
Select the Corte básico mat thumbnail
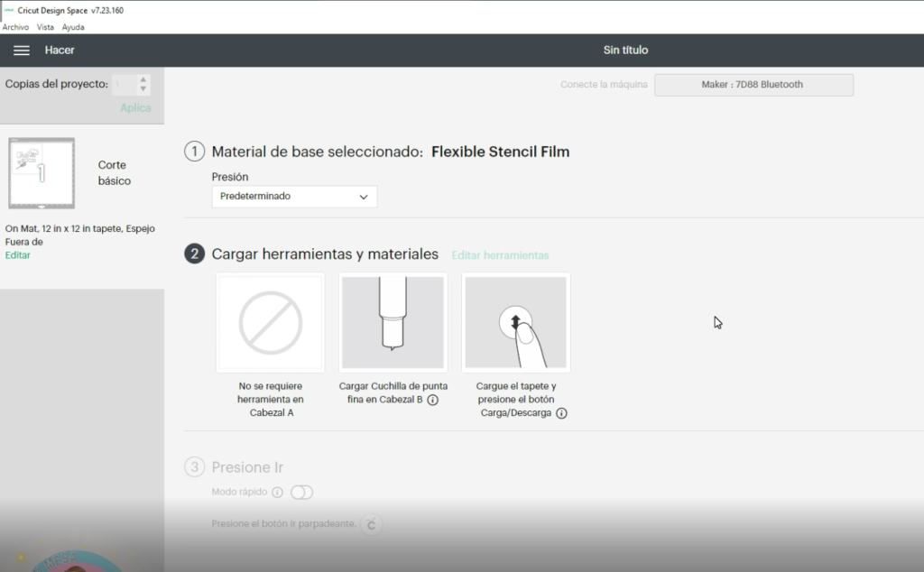point(42,173)
